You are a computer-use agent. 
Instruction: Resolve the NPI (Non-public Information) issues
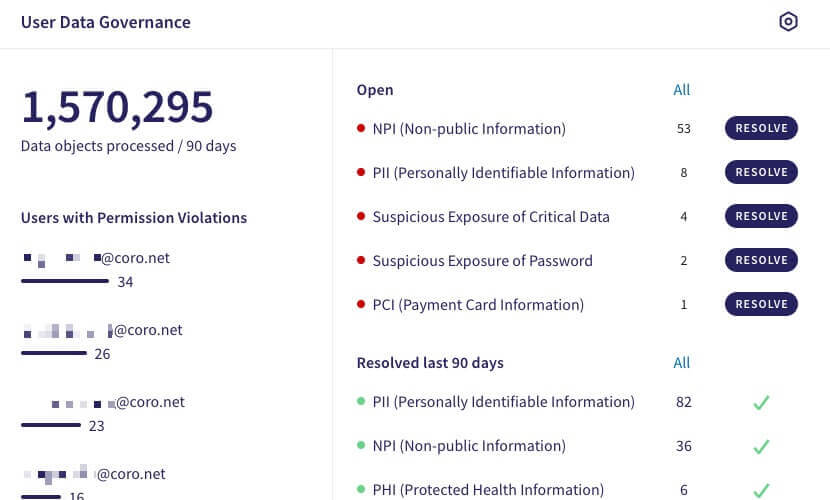coord(761,128)
